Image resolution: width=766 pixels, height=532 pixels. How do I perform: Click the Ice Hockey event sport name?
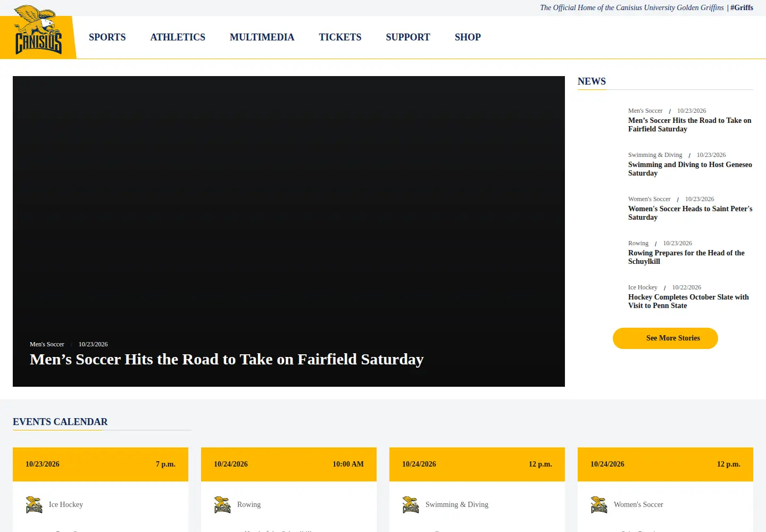coord(66,504)
